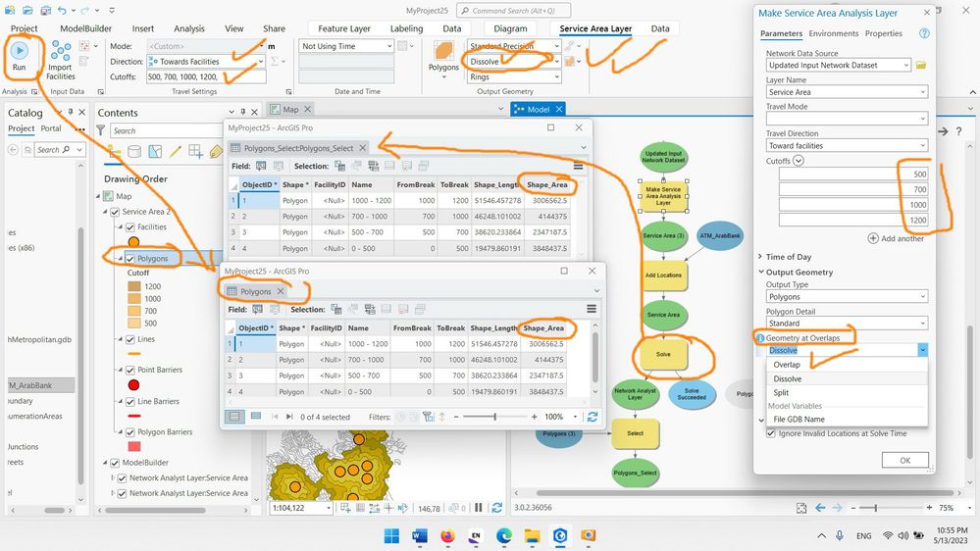Open the Analysis ribbon tab
Viewport: 980px width, 551px height.
(188, 28)
